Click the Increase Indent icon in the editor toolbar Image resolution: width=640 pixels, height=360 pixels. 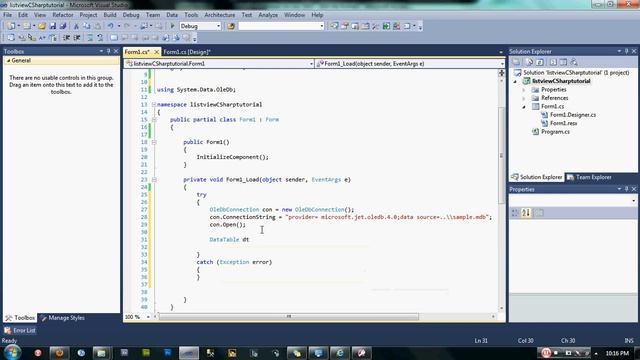(77, 38)
